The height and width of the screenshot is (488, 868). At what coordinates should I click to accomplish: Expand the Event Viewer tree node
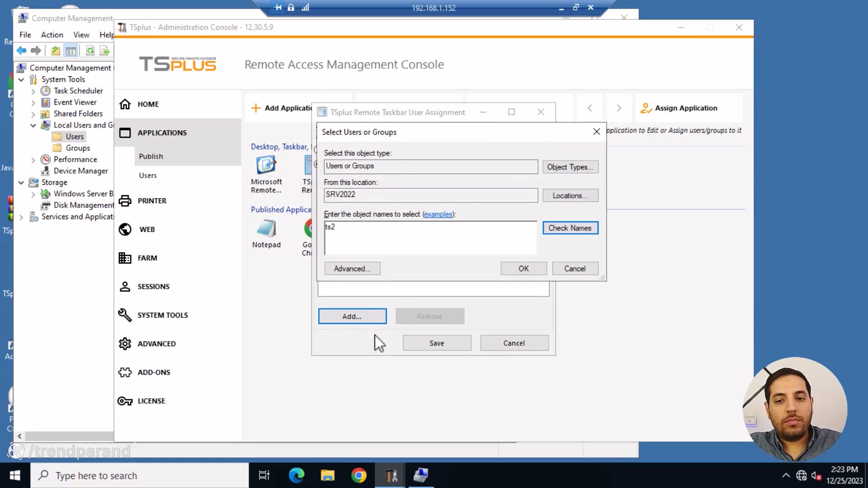tap(33, 103)
